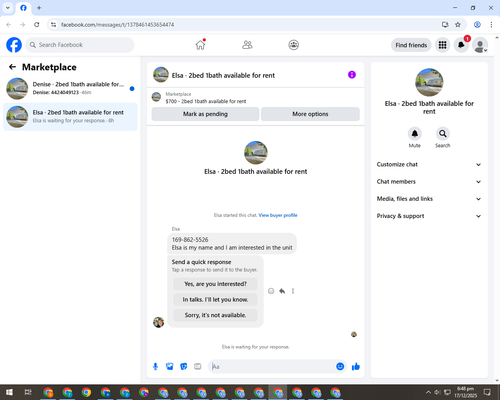
Task: Open the View buyer profile link
Action: (x=278, y=215)
